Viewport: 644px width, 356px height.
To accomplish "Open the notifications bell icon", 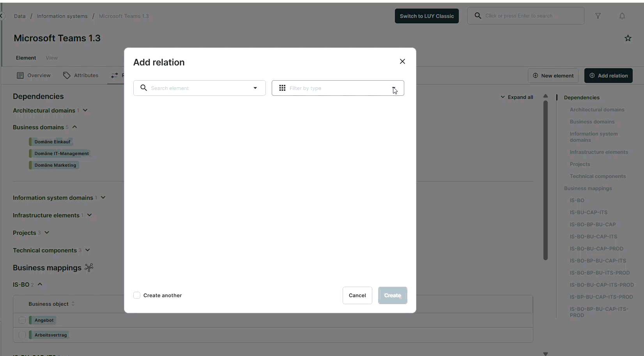I will tap(622, 16).
